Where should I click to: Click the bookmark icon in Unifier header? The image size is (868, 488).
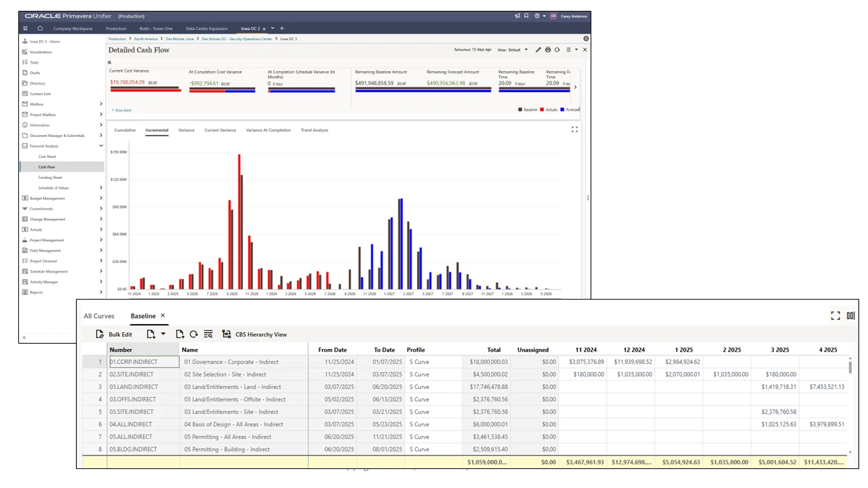point(526,16)
